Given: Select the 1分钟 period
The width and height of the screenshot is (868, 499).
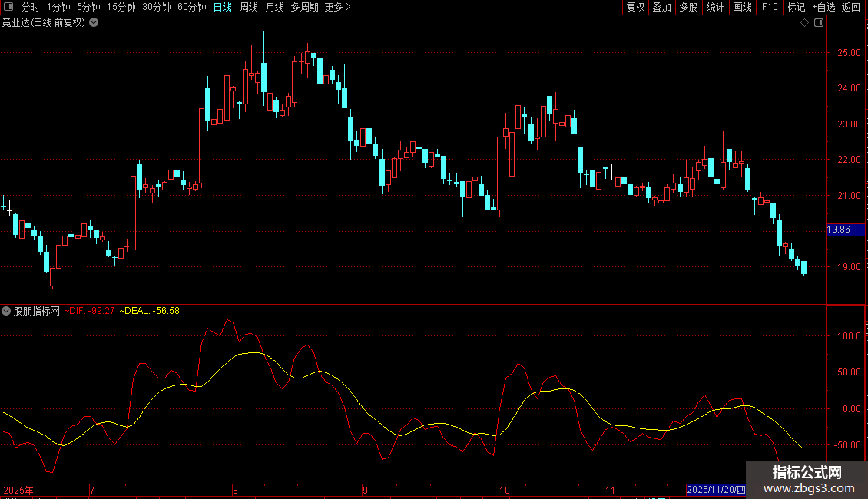Looking at the screenshot, I should (x=58, y=7).
